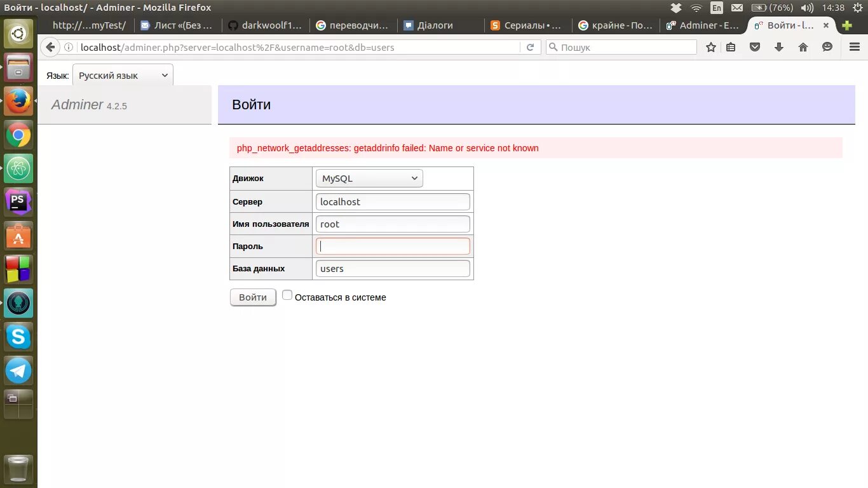Switch to the переводчик Google tab
Viewport: 868px width, 488px height.
coord(354,25)
